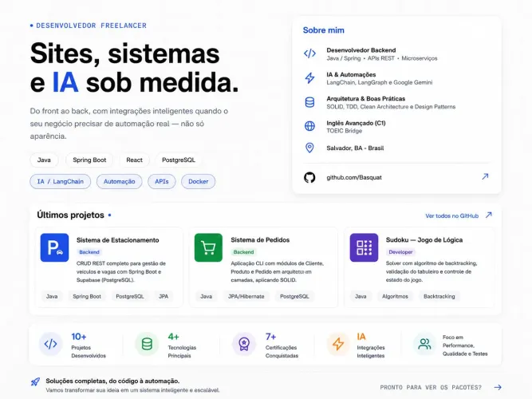Image resolution: width=532 pixels, height=399 pixels.
Task: Open the Sistema de Pedidos project title
Action: (260, 239)
